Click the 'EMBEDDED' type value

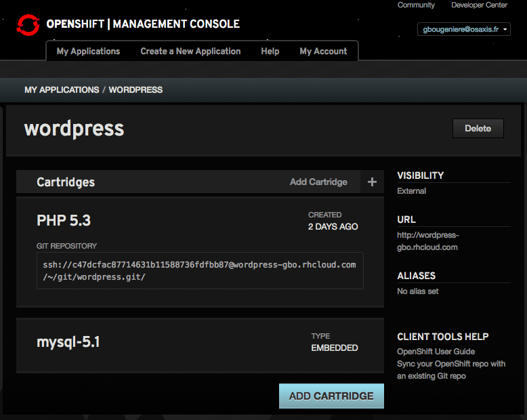tap(335, 348)
